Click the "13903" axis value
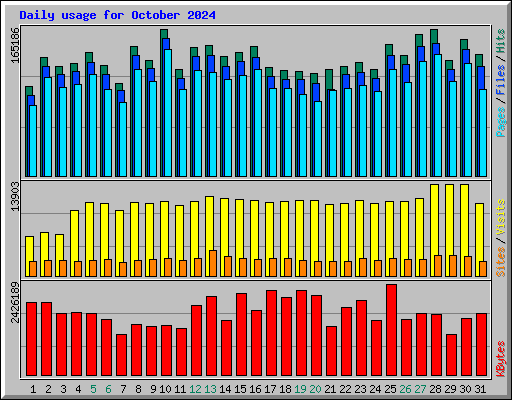This screenshot has width=512, height=400. click(x=15, y=197)
